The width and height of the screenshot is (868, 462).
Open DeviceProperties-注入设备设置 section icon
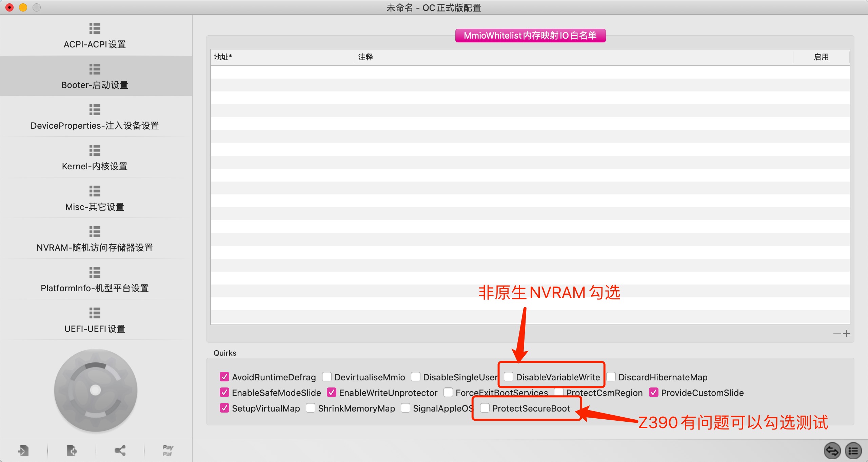point(95,110)
